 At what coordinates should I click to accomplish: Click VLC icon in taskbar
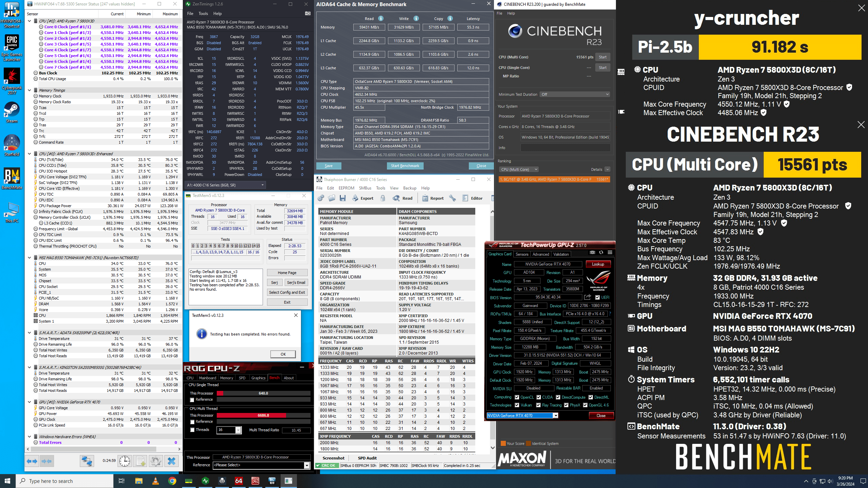coord(155,481)
